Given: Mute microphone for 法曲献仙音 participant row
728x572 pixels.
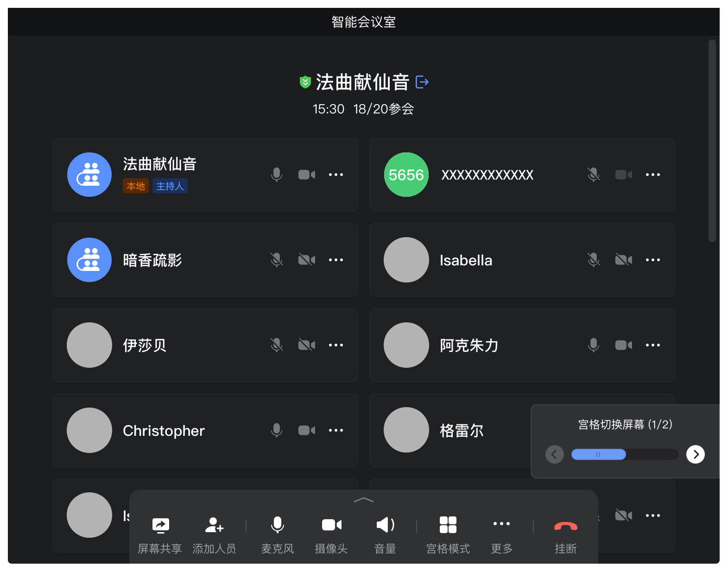Looking at the screenshot, I should click(x=277, y=175).
